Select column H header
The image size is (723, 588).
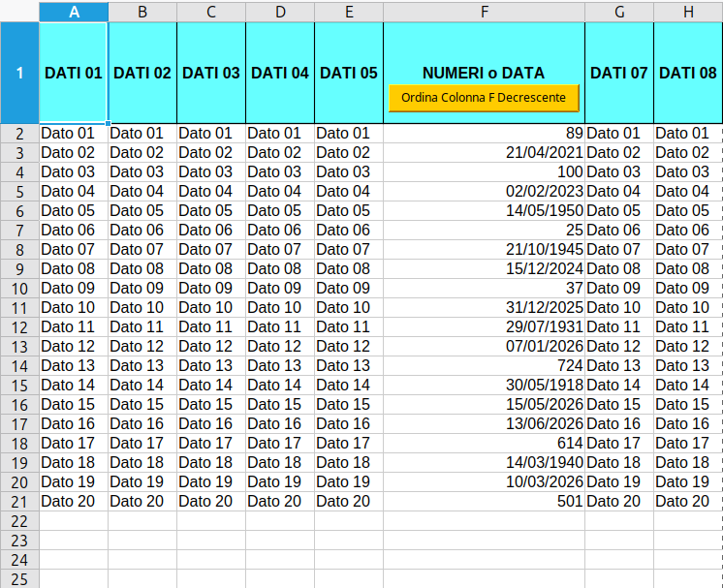click(688, 12)
